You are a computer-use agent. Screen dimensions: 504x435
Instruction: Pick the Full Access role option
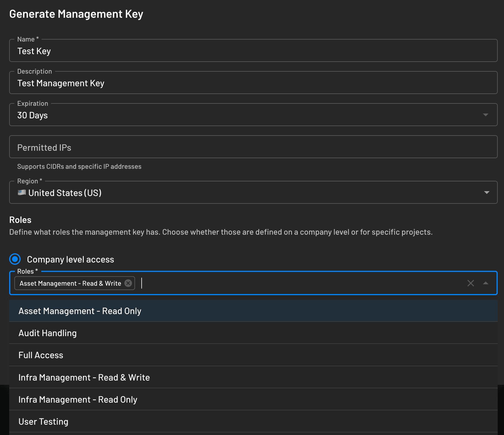click(41, 355)
